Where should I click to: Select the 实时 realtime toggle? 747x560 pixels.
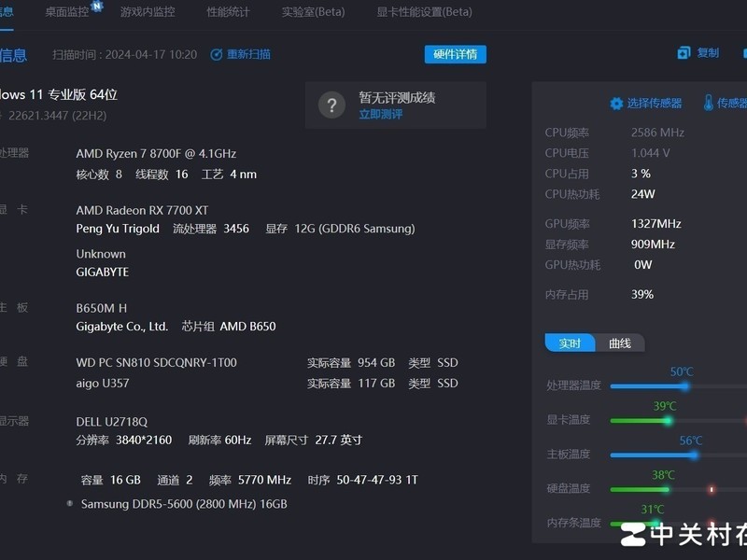pos(570,343)
